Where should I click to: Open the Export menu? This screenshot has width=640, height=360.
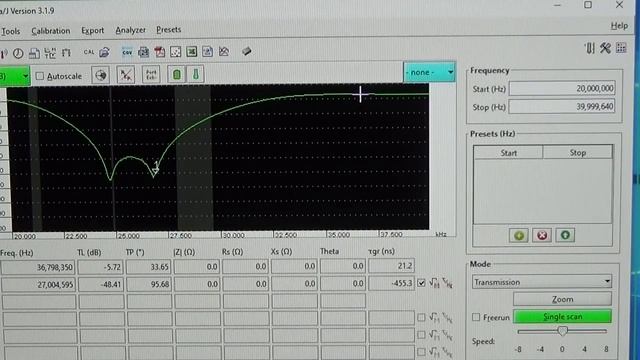pos(93,31)
